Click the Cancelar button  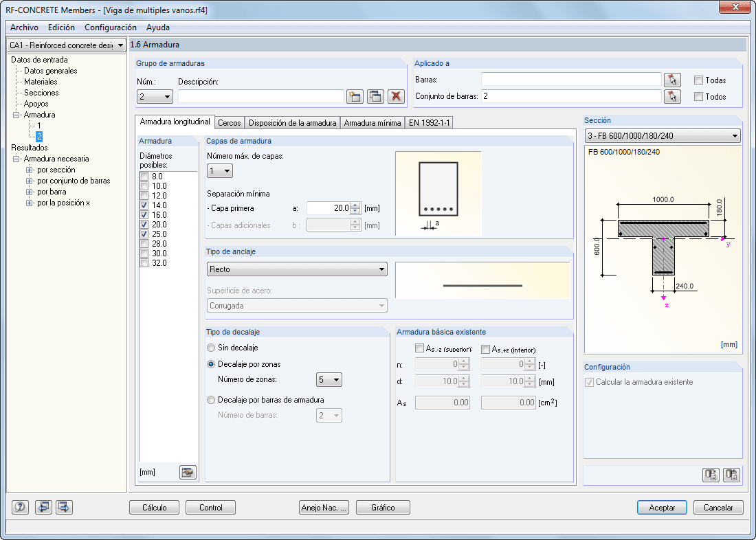[x=718, y=508]
